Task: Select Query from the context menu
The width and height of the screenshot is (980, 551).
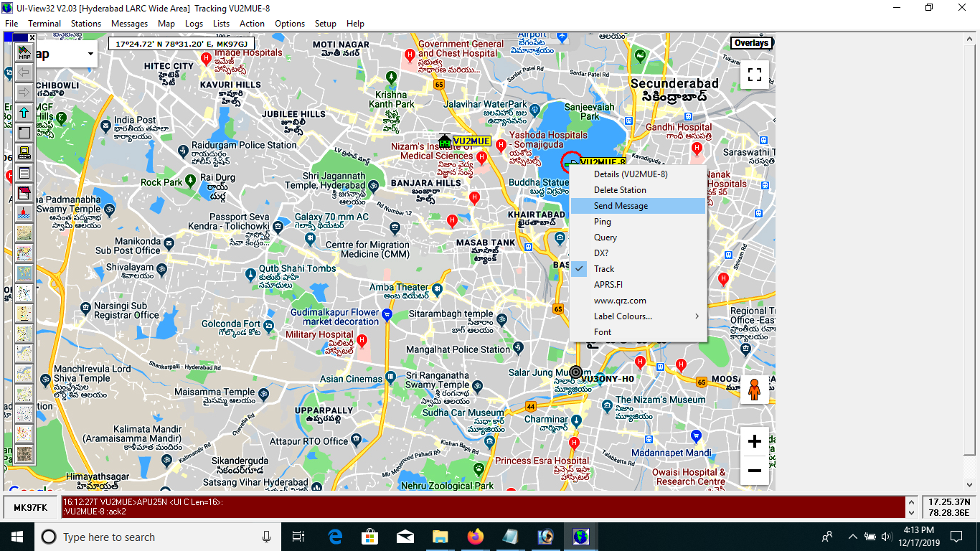Action: point(639,237)
